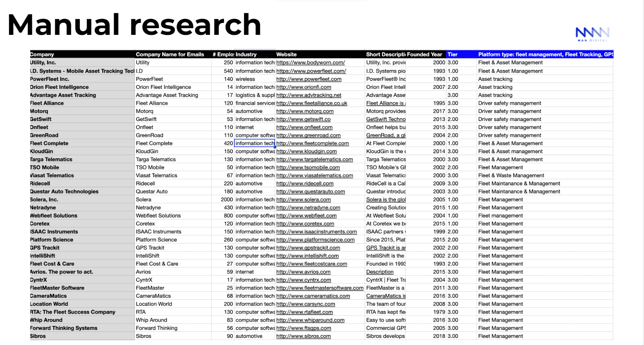Open the 'Description' link in Avrios row
Screen dimensions: 644x345
click(380, 272)
